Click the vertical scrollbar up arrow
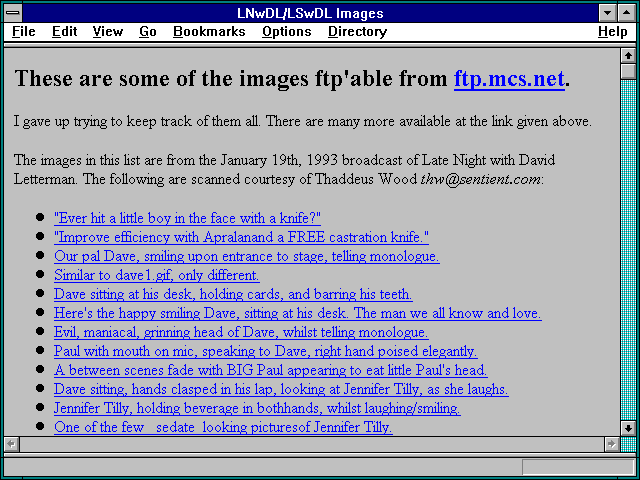This screenshot has height=480, width=640. (628, 56)
